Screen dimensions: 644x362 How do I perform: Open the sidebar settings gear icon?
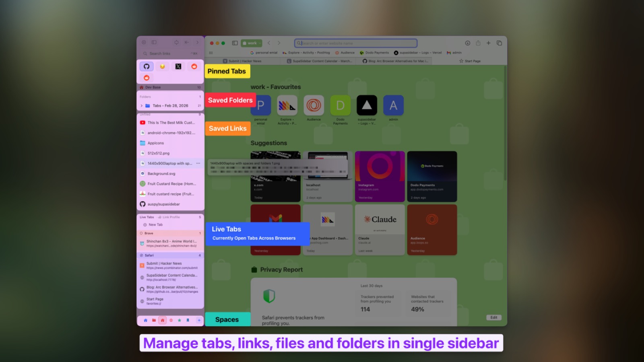coord(144,42)
